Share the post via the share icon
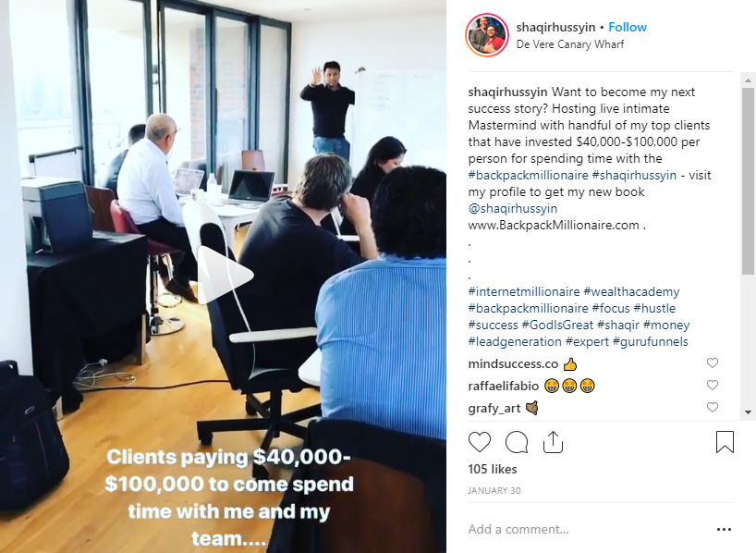The width and height of the screenshot is (756, 553). pos(553,442)
